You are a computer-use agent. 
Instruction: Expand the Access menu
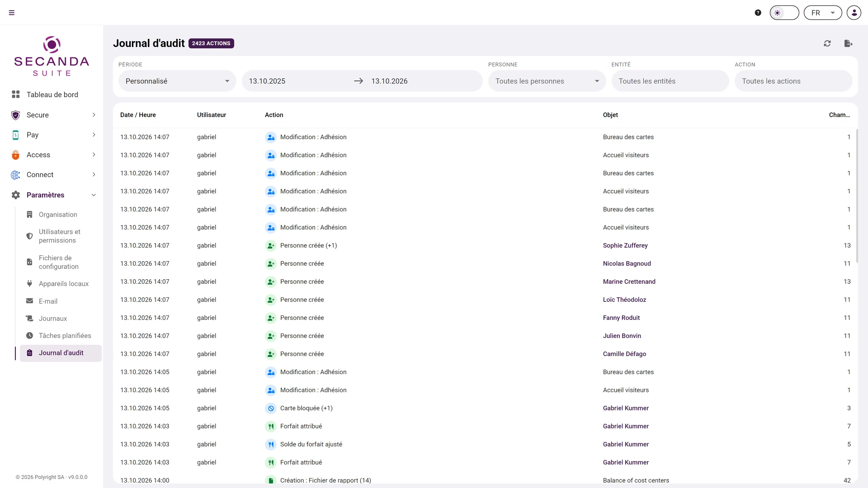(x=54, y=155)
